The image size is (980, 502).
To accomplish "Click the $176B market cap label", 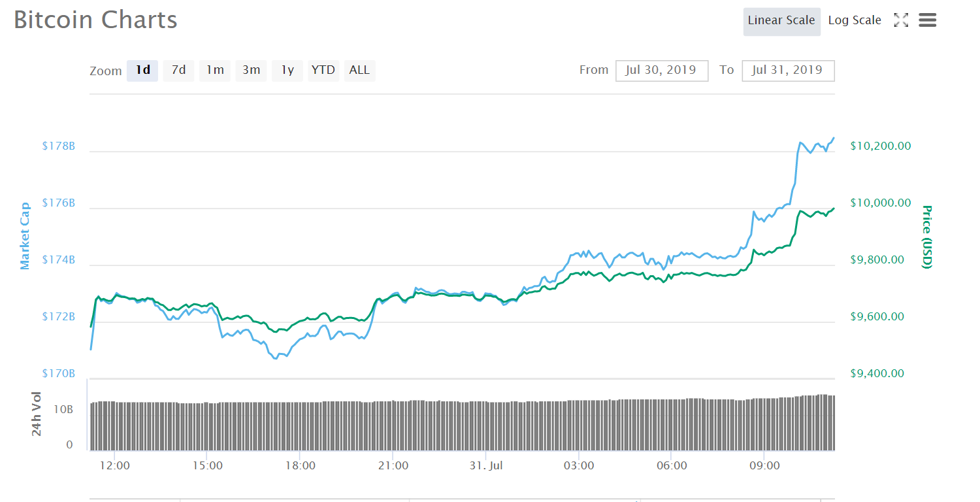I will tap(59, 203).
